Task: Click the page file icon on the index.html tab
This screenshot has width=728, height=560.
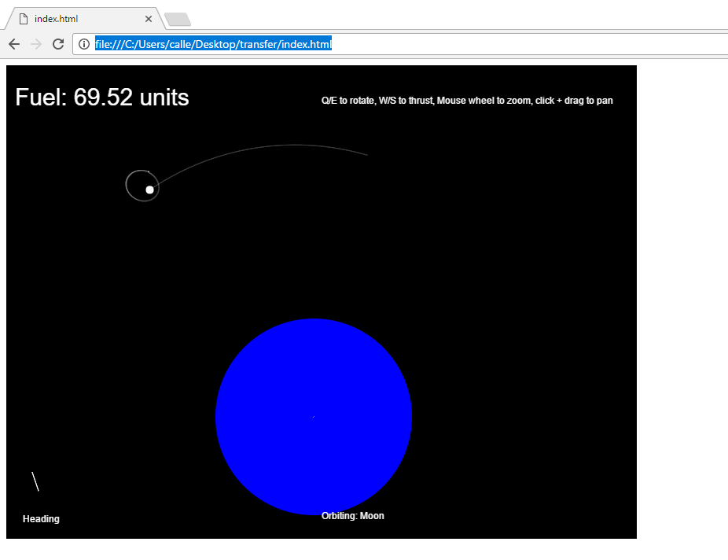Action: [x=24, y=19]
